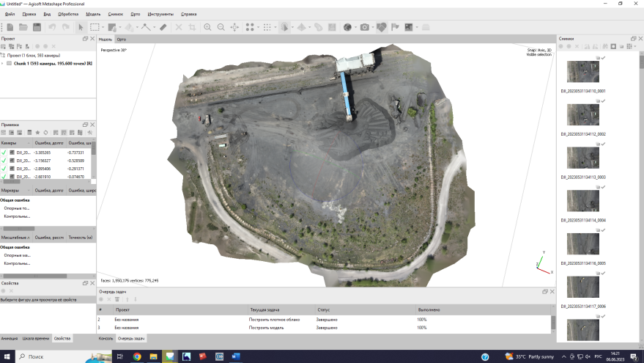Click the Zoom In magnifier icon

(208, 27)
